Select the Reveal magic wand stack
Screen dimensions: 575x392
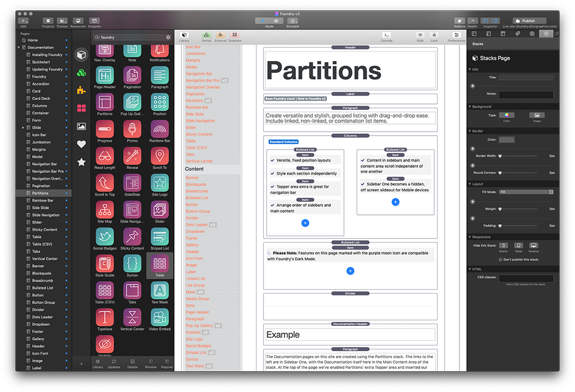[x=132, y=156]
